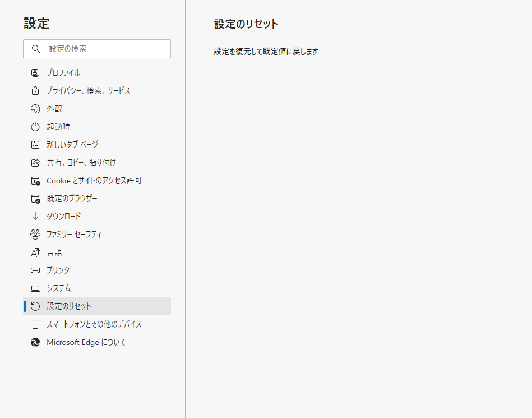Select the ファミリー セーフティ icon
Screen dimensions: 532x418
coord(35,234)
